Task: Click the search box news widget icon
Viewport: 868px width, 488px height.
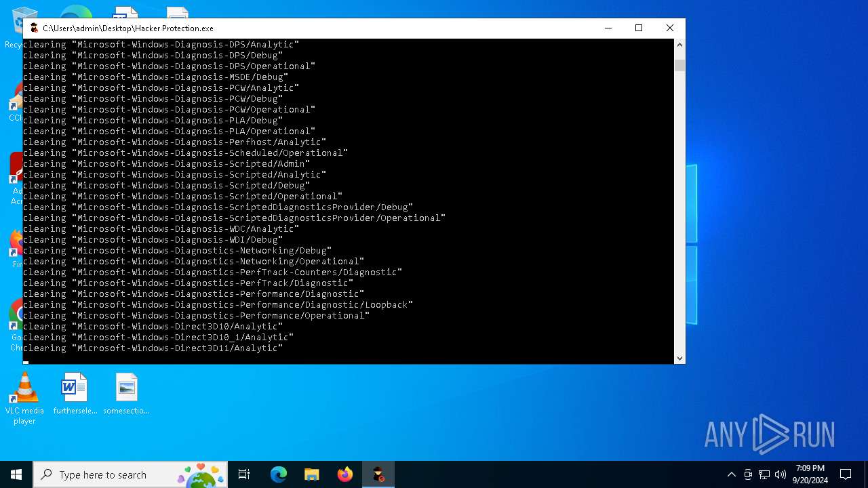Action: pos(201,474)
